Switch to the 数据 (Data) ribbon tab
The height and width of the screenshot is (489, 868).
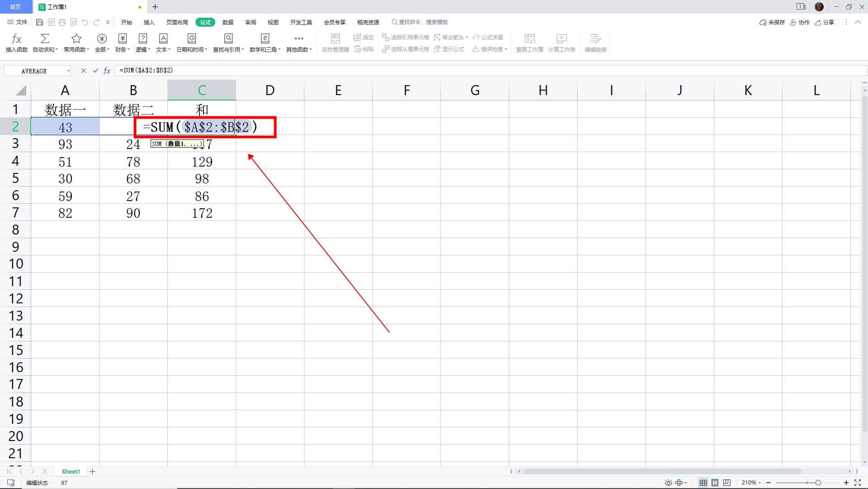point(228,22)
